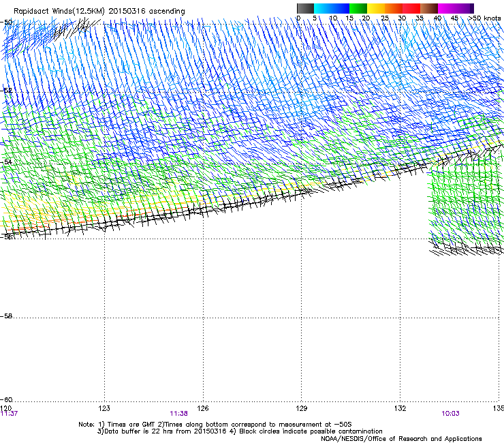
Task: Click the latitude label '-54'
Action: tap(6, 162)
